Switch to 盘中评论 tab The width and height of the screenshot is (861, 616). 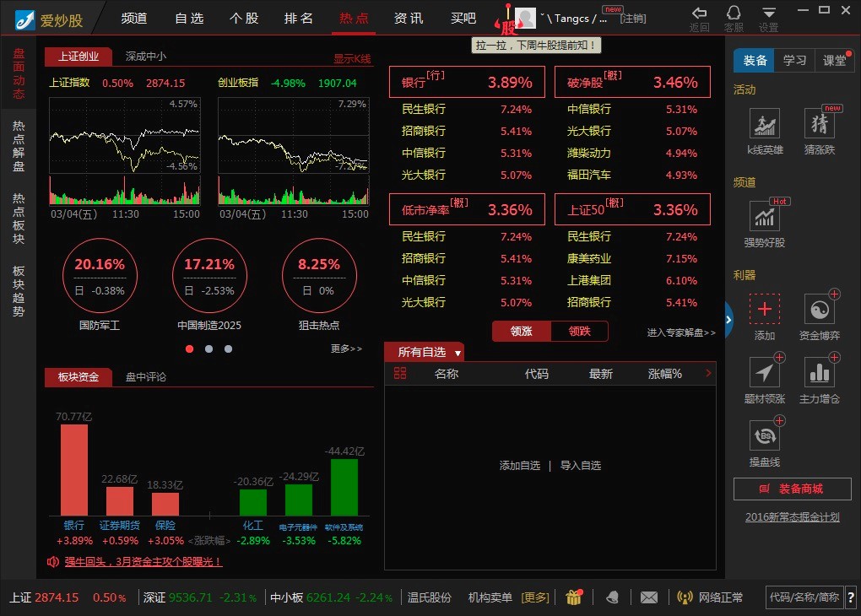click(145, 376)
